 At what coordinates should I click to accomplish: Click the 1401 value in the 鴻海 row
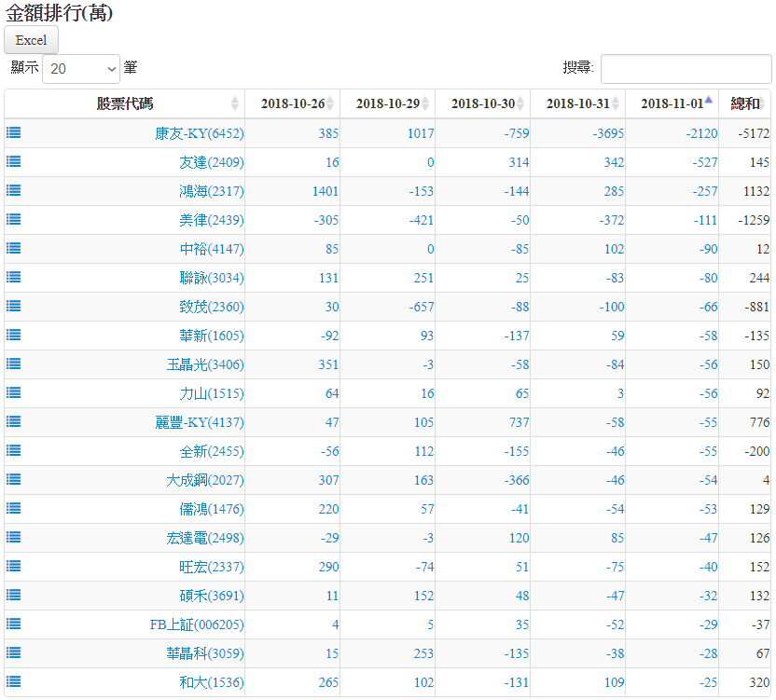click(x=325, y=191)
